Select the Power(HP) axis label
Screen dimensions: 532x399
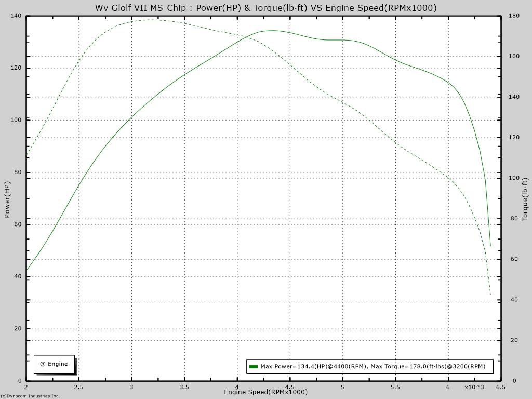[7, 199]
